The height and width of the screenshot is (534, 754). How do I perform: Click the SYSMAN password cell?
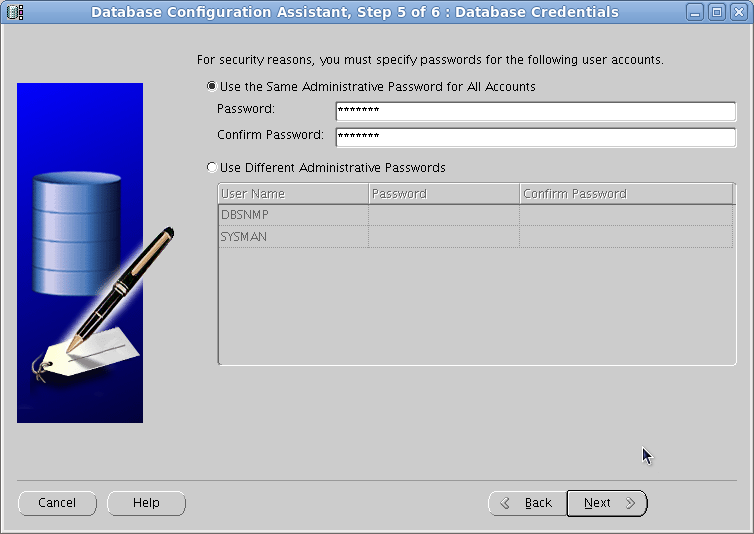point(444,237)
